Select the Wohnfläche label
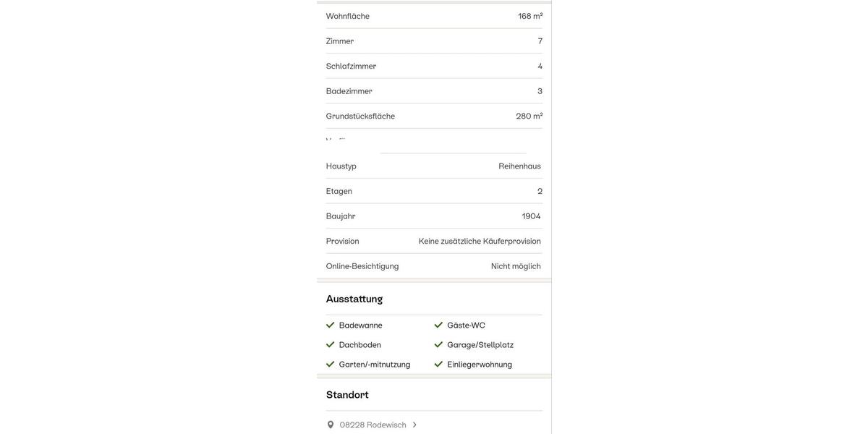This screenshot has width=868, height=434. click(348, 16)
